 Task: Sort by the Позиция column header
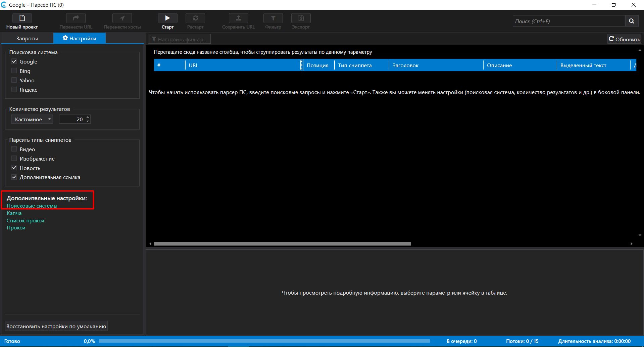coord(318,65)
